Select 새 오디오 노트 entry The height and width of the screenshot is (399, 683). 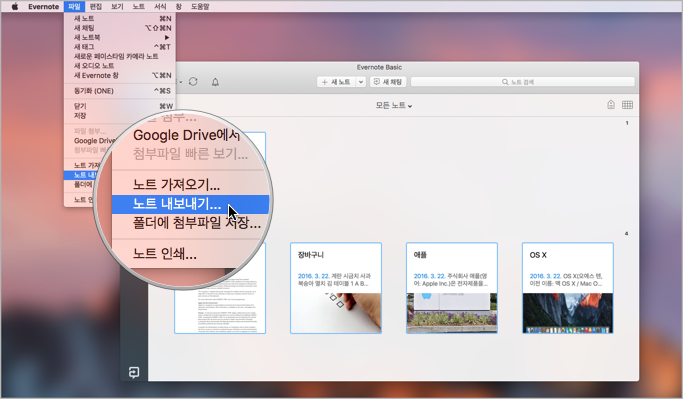coord(120,66)
